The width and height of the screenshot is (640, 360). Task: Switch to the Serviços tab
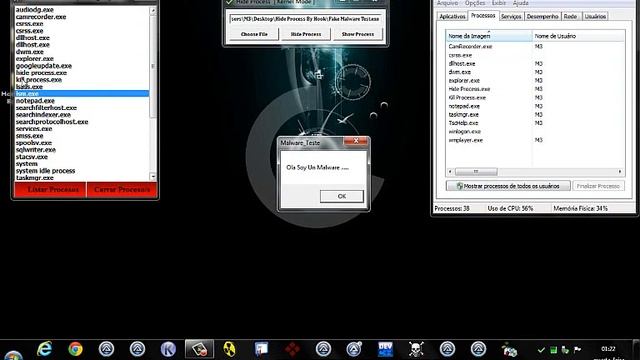click(511, 17)
